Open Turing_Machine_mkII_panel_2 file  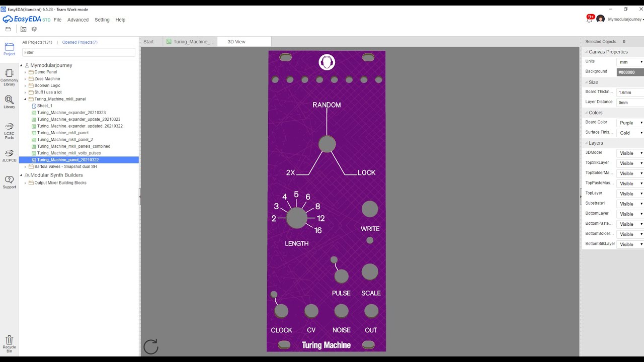pyautogui.click(x=65, y=140)
